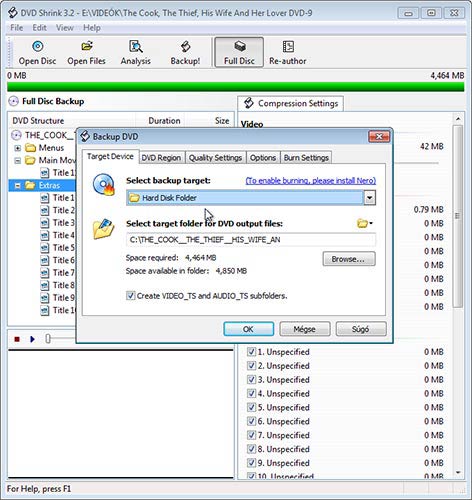Close the Backup DVD dialog
The width and height of the screenshot is (472, 500).
point(379,136)
